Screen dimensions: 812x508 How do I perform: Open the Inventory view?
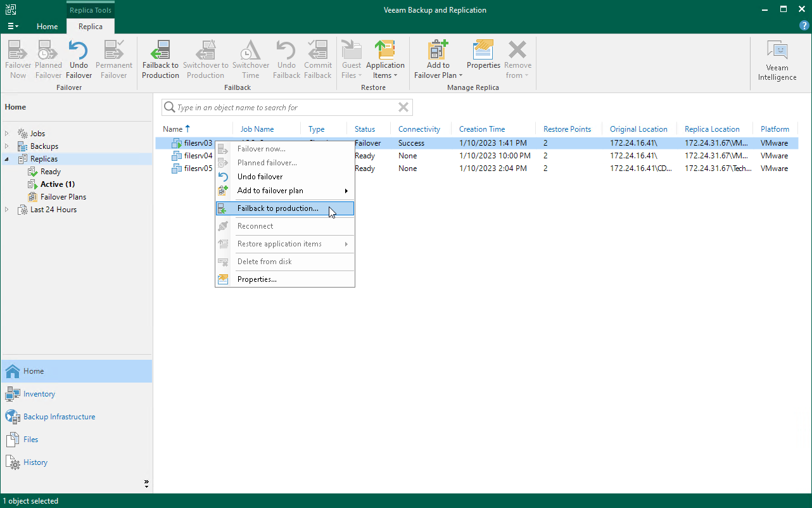point(76,394)
